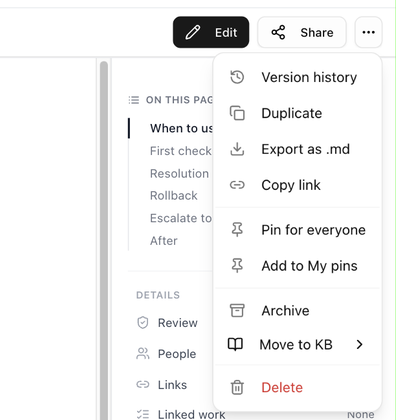This screenshot has width=400, height=420.
Task: Click the Edit button label
Action: (x=226, y=33)
